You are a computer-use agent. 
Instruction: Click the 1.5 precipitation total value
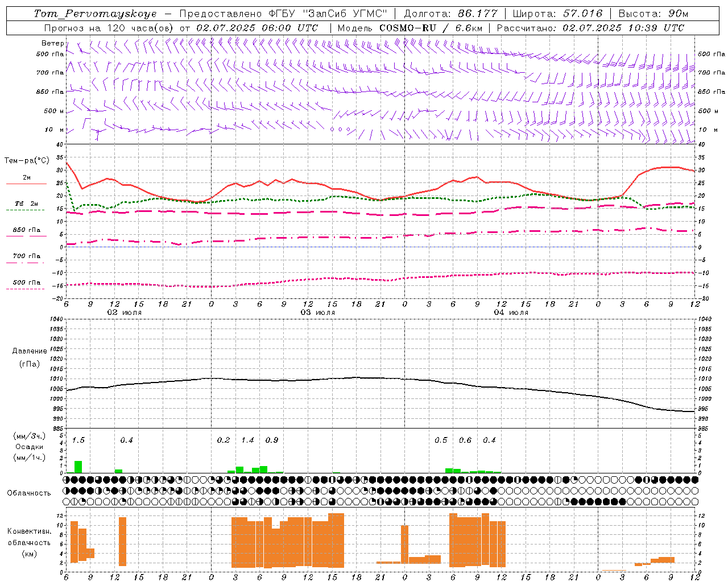[78, 440]
